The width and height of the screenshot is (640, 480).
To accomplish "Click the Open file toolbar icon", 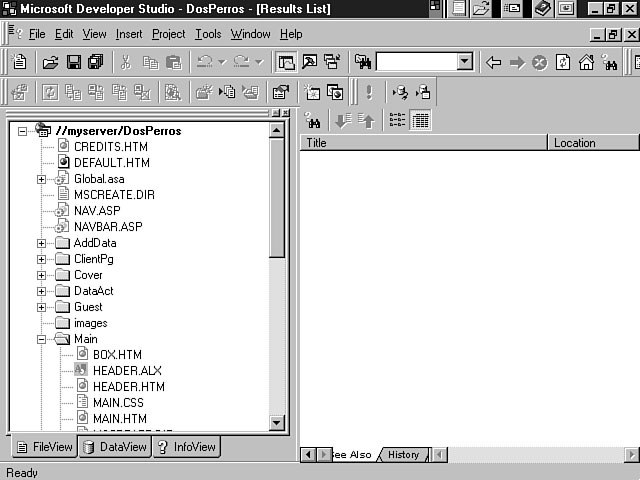I will [50, 62].
